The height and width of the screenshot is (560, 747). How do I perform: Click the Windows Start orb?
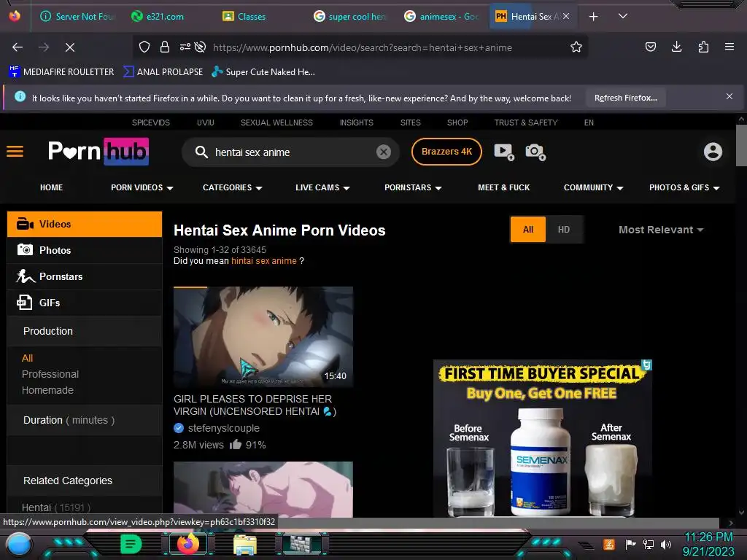pos(18,545)
